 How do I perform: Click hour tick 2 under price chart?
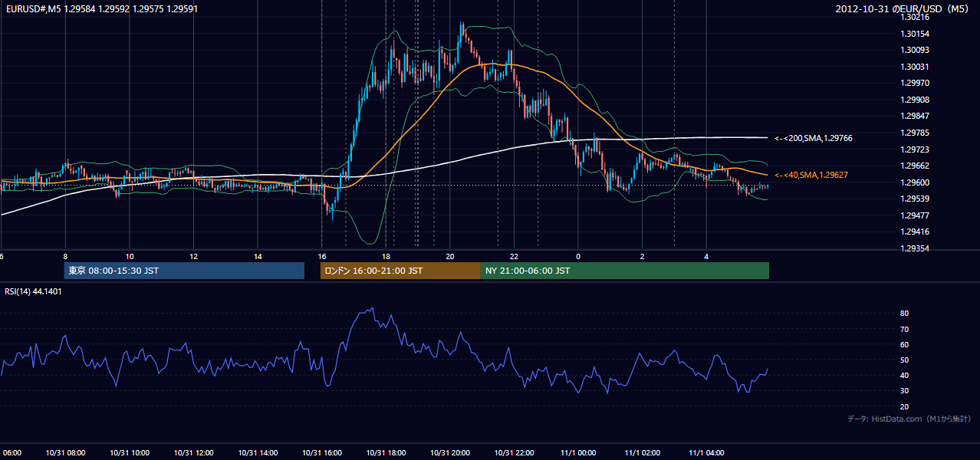click(643, 256)
